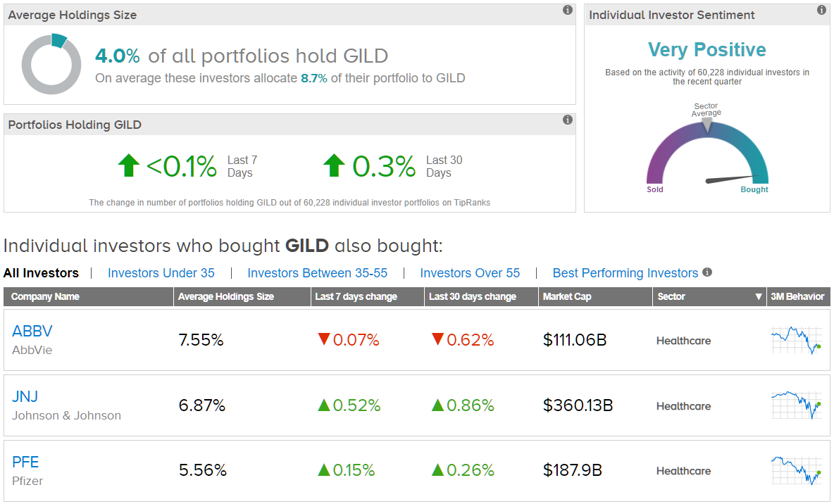The width and height of the screenshot is (834, 504).
Task: Click green up arrow for Last 7 Days
Action: point(129,166)
